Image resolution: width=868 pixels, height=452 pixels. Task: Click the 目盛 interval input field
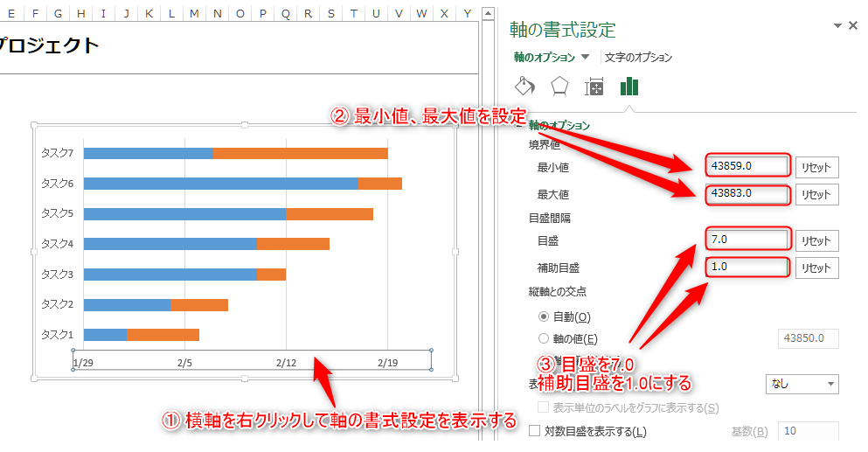(747, 240)
